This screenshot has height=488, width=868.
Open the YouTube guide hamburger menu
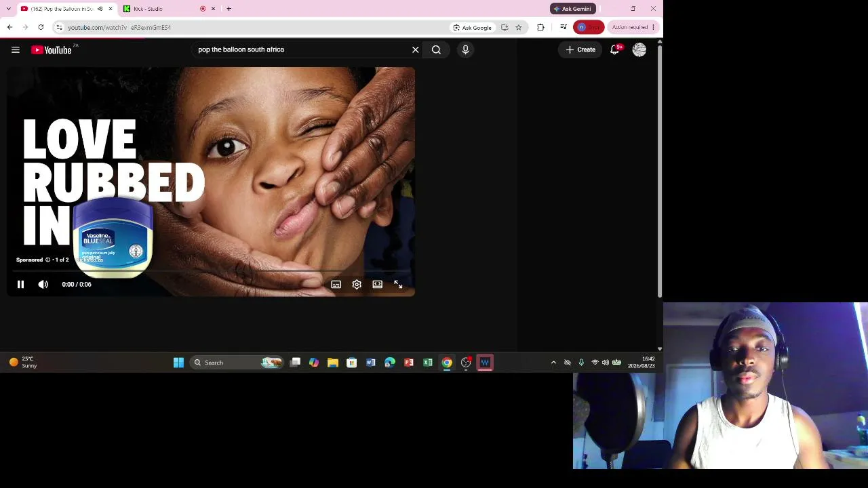click(x=15, y=49)
